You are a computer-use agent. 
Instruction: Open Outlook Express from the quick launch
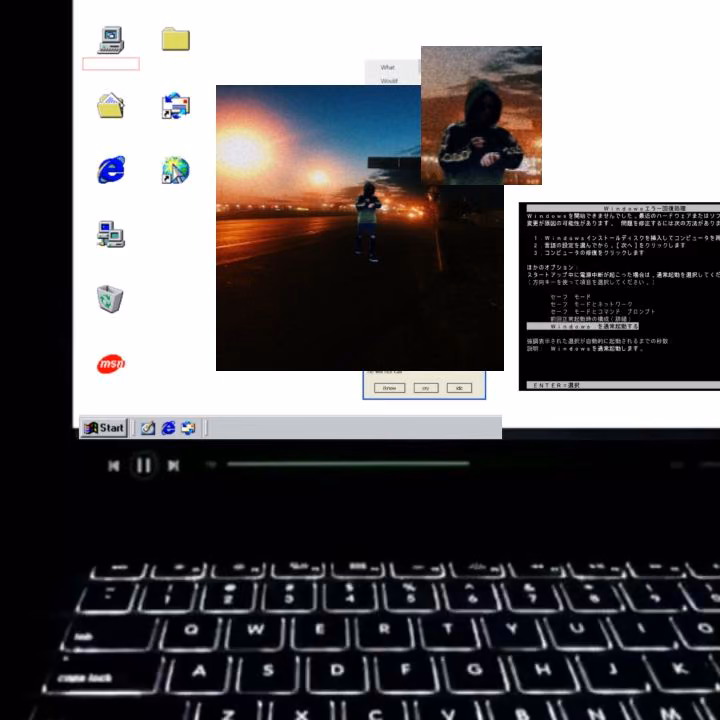pos(188,428)
